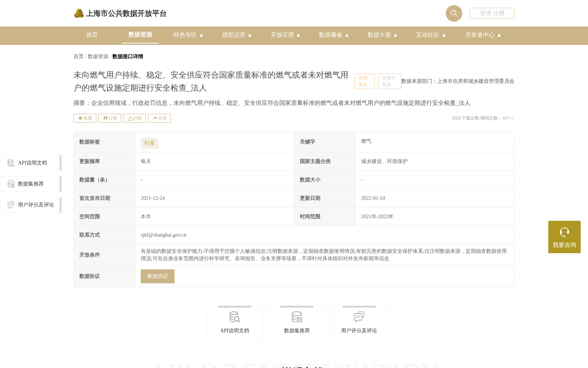This screenshot has height=368, width=588.
Task: Expand the 数据看板 dropdown menu
Action: (x=334, y=35)
